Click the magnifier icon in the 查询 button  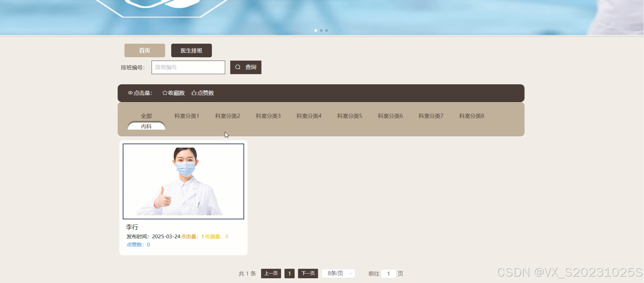tap(238, 67)
